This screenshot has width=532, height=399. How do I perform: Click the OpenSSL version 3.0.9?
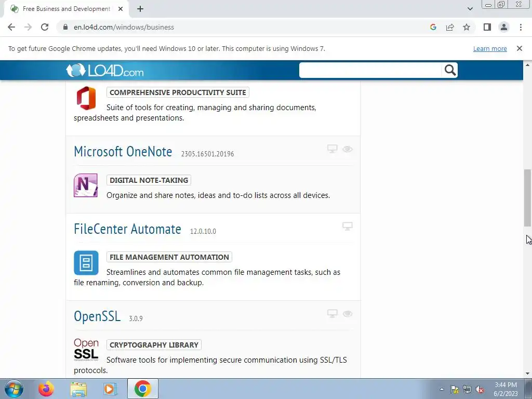(x=136, y=318)
